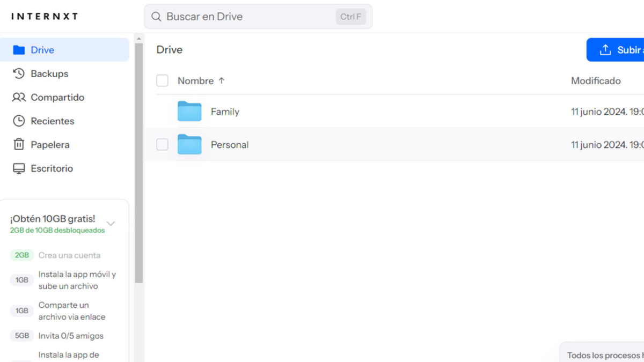
Task: Open Backups via its clock-arrow icon
Action: [x=19, y=73]
